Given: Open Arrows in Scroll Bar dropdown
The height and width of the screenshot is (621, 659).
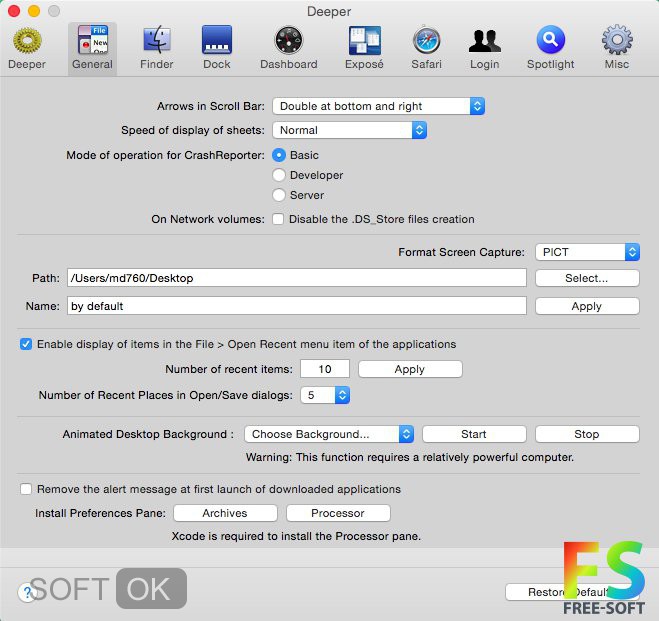Looking at the screenshot, I should 379,106.
